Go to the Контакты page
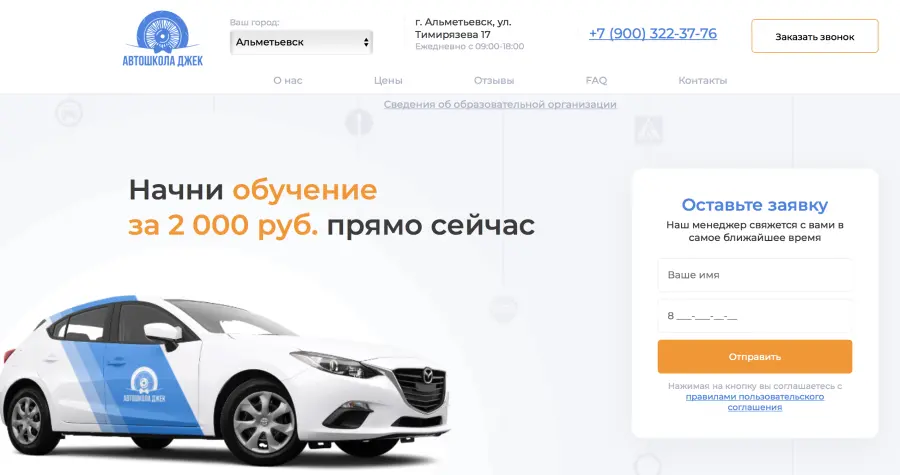Viewport: 900px width, 475px height. click(703, 81)
